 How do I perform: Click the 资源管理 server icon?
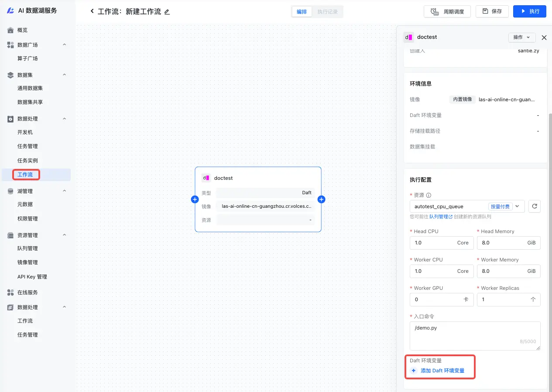coord(10,235)
